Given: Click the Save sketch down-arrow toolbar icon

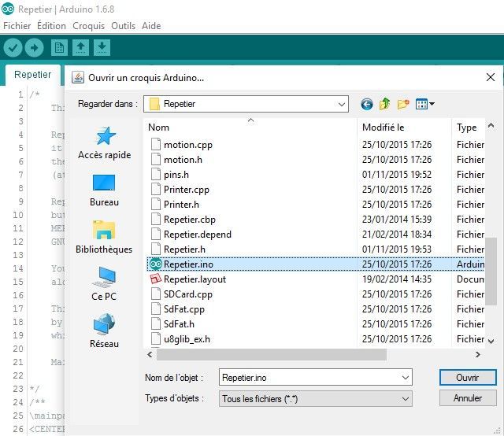Looking at the screenshot, I should (x=102, y=48).
